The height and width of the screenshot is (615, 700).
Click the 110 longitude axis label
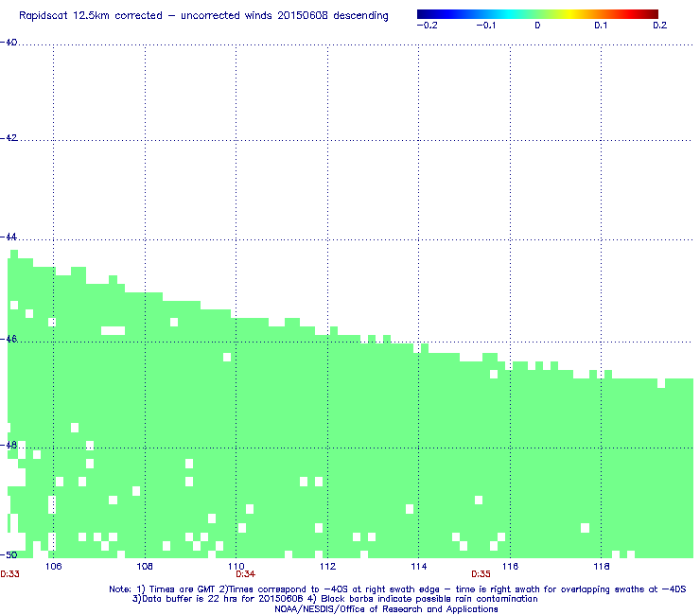click(236, 567)
